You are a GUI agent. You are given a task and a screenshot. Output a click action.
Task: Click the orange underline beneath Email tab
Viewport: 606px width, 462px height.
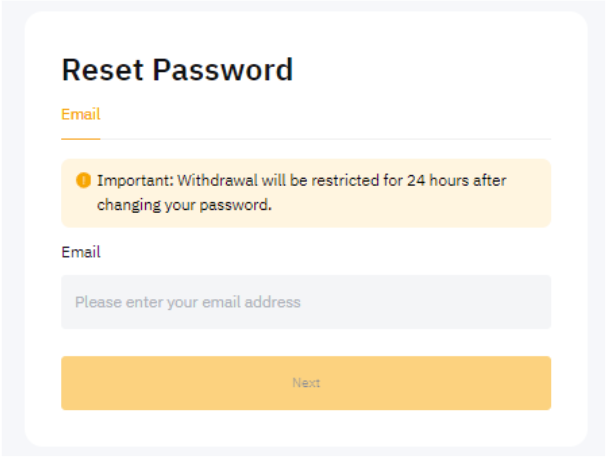(81, 139)
